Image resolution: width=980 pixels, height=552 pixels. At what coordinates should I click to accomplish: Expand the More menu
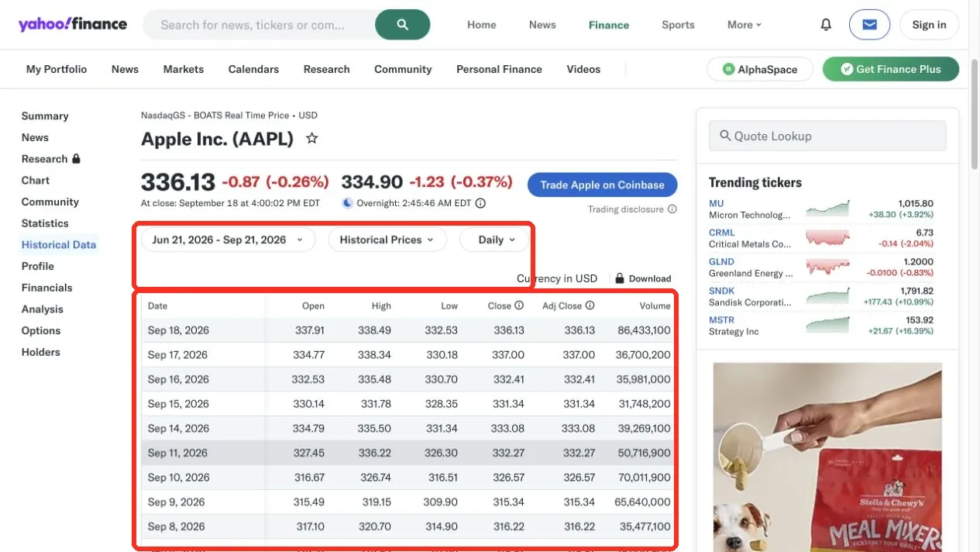click(x=744, y=25)
